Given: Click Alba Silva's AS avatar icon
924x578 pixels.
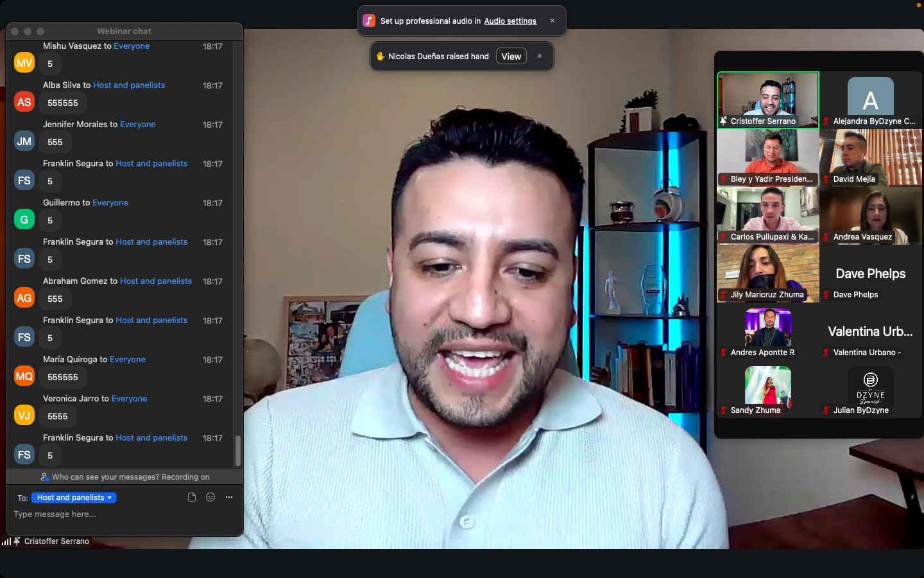Looking at the screenshot, I should point(24,102).
